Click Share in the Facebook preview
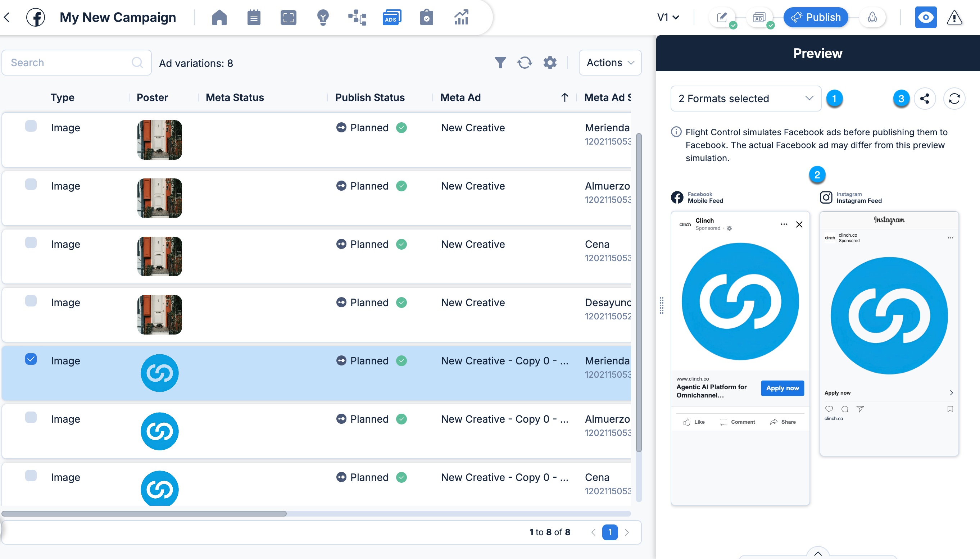Image resolution: width=980 pixels, height=559 pixels. pyautogui.click(x=783, y=422)
